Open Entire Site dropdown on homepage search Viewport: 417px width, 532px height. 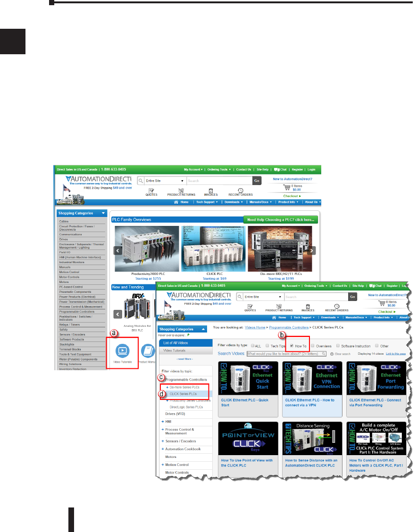[165, 181]
